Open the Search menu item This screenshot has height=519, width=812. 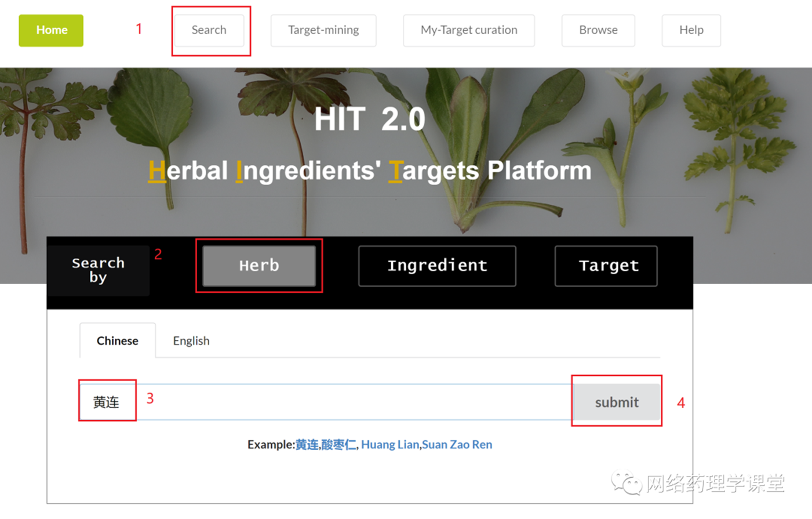[x=209, y=30]
